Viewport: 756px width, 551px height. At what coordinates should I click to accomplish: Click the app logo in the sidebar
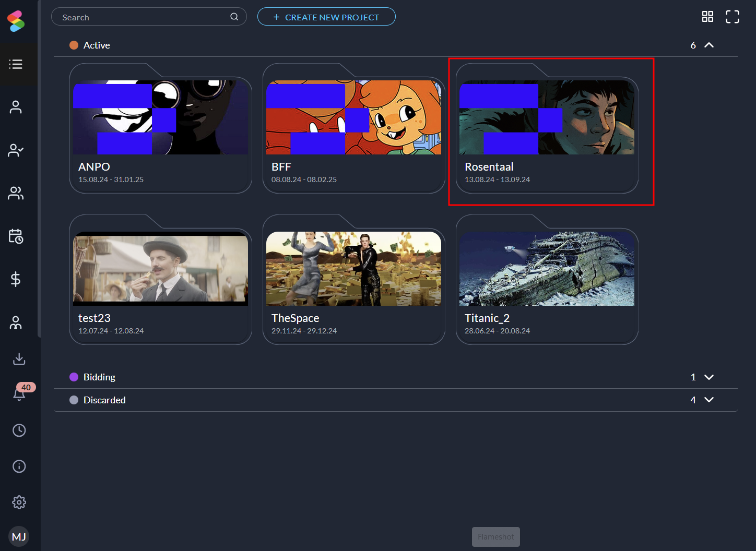16,21
